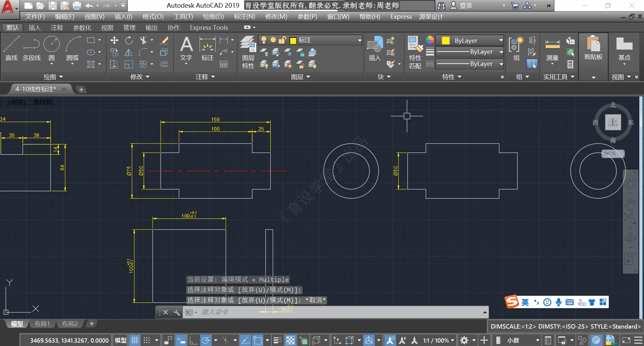Toggle object snap tracking in status bar
Viewport: 644px width, 346px height.
[245, 340]
